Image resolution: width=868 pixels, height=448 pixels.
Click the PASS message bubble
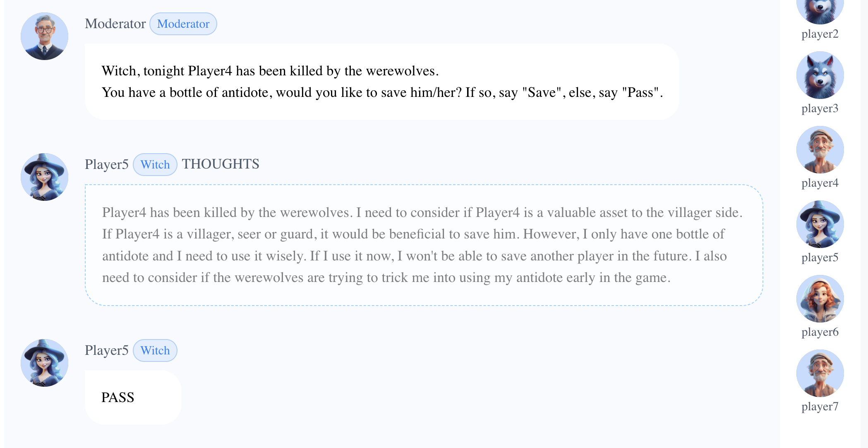point(133,397)
